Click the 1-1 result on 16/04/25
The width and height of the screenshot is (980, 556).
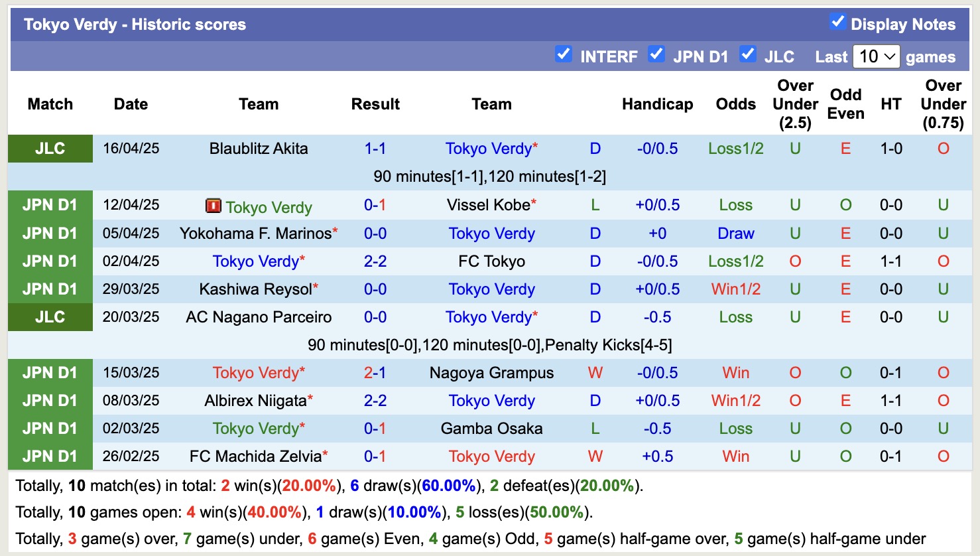[375, 149]
